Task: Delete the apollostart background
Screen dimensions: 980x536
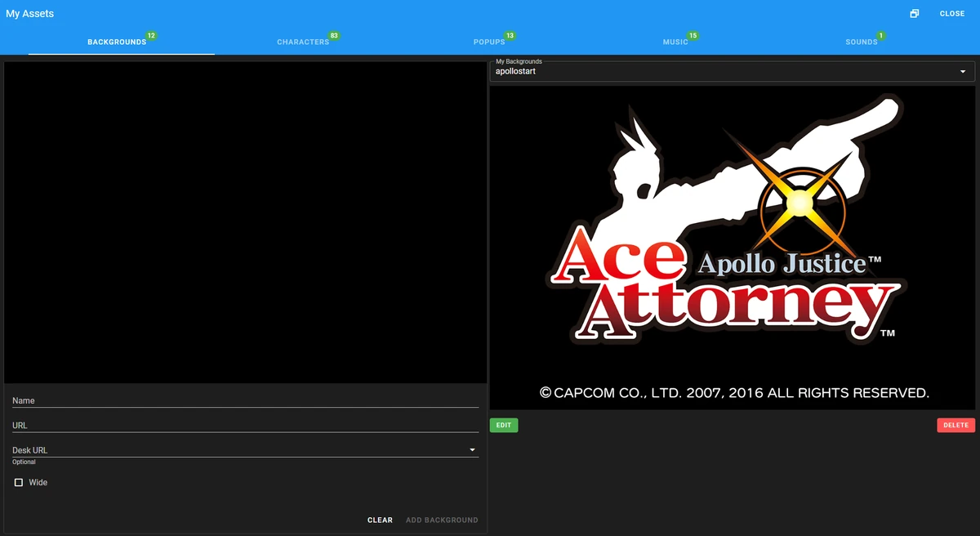Action: tap(955, 425)
